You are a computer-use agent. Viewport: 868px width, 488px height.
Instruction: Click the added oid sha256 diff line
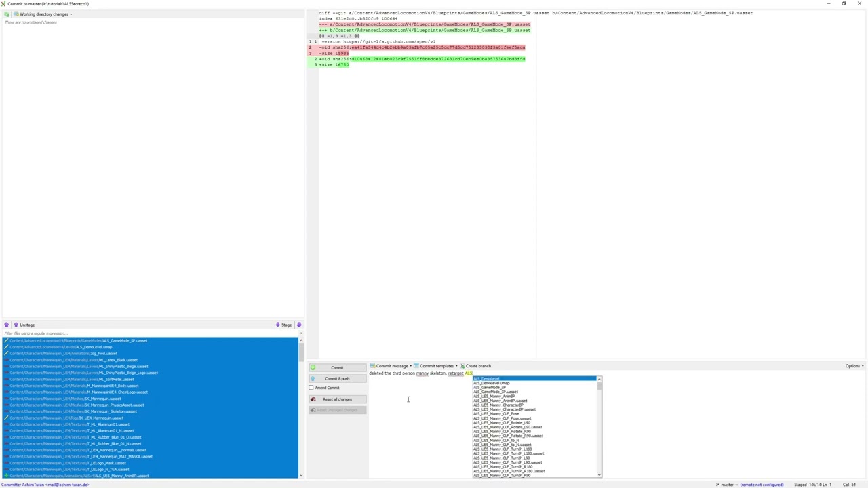coord(421,59)
